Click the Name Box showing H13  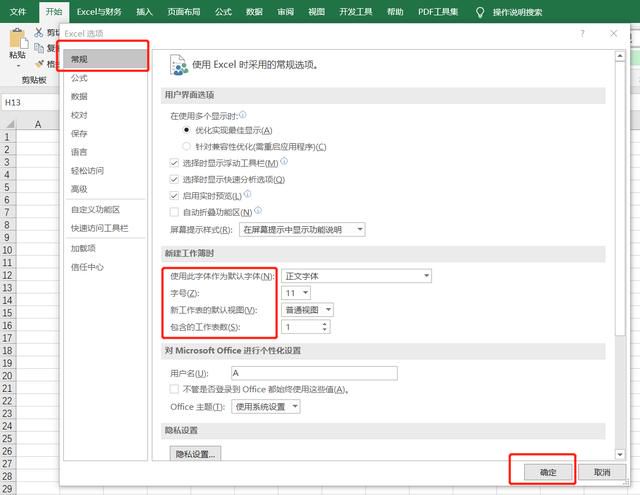[x=30, y=103]
